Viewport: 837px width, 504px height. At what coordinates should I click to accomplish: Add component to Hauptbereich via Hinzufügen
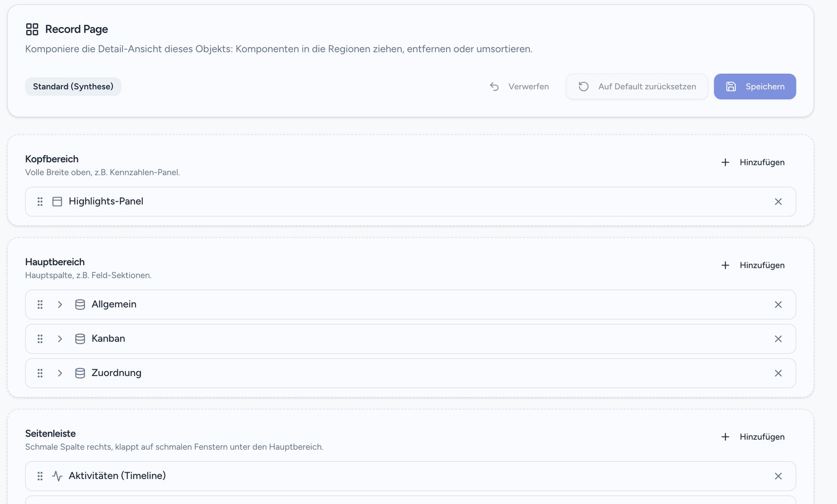[753, 266]
